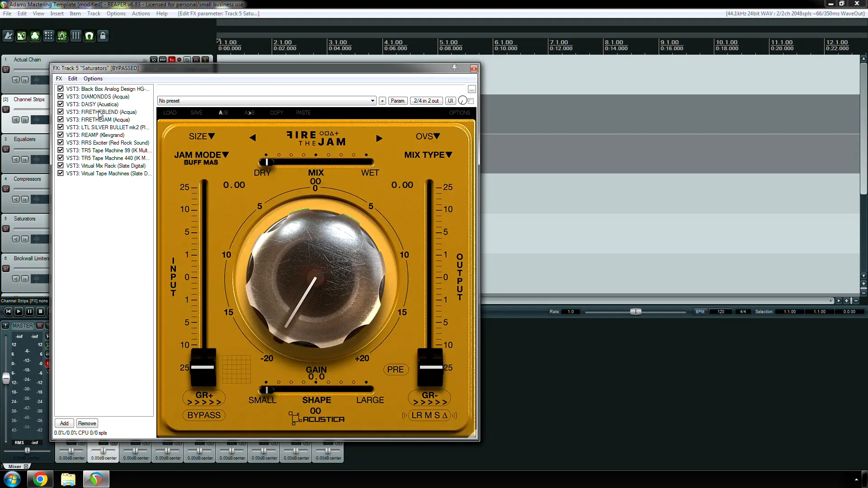Toggle VST3 DIAMONDDS Acqua plugin enable checkbox
Screen dimensions: 868x488
60,97
